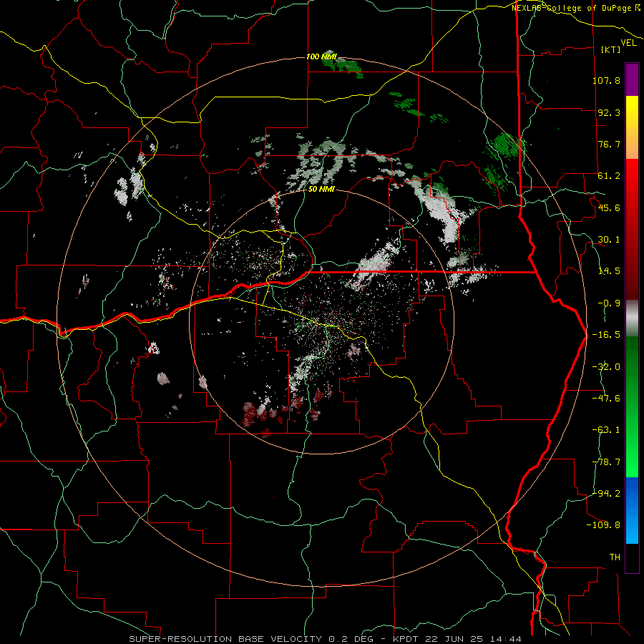
Task: Select the 30.1 velocity scale value
Action: tap(609, 240)
